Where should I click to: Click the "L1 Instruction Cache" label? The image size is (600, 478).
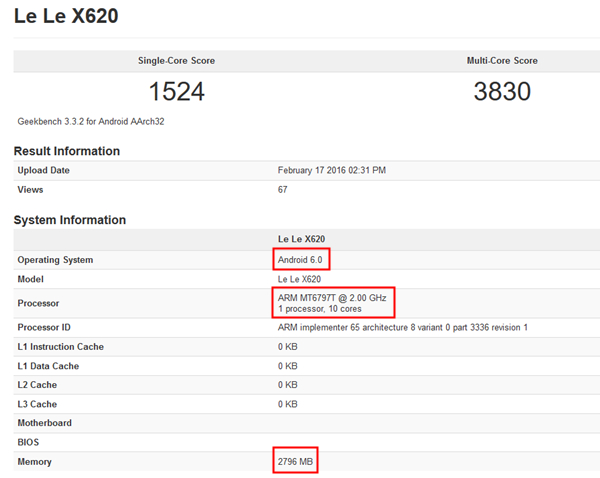tap(60, 347)
